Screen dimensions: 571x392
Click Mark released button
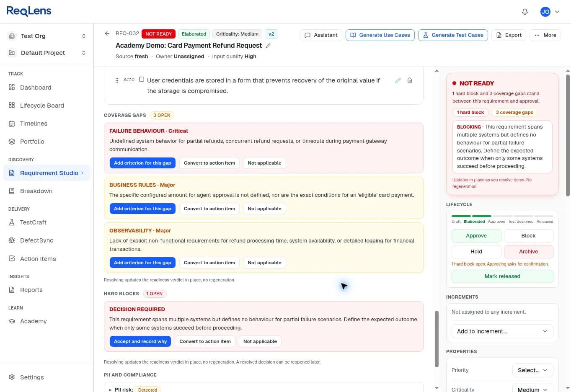click(x=502, y=276)
